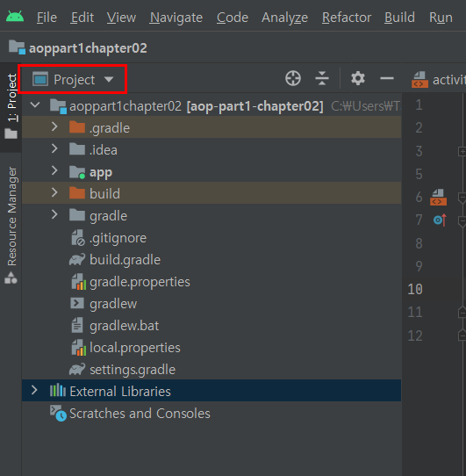Select the gradlew file name
Screen dimensions: 466x476
coord(113,304)
